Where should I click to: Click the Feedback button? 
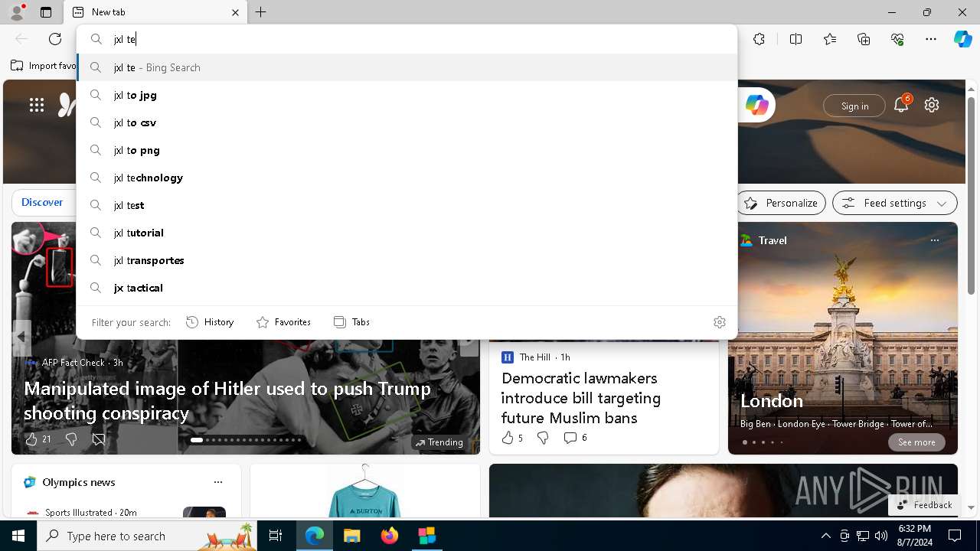pyautogui.click(x=924, y=505)
